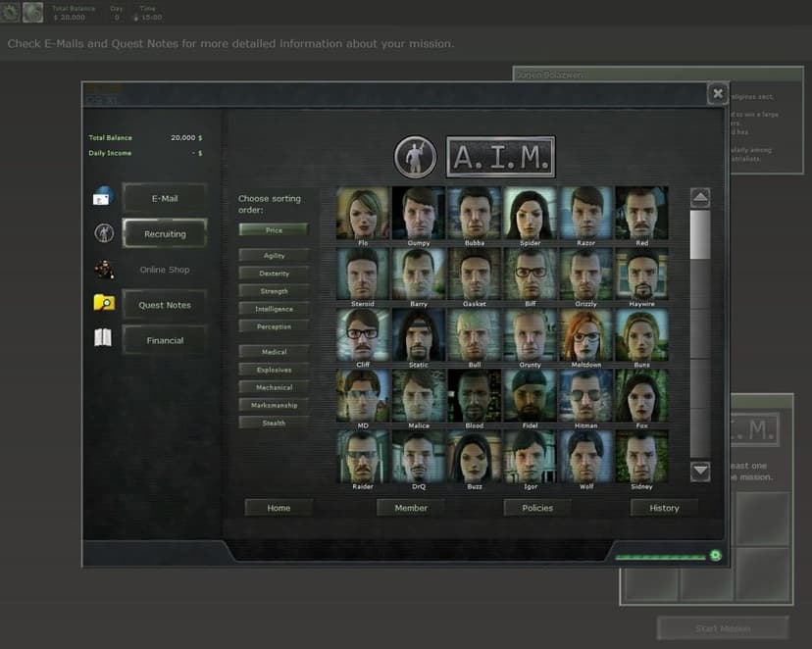This screenshot has height=649, width=812.
Task: Sort mercenaries by Intelligence
Action: 274,309
